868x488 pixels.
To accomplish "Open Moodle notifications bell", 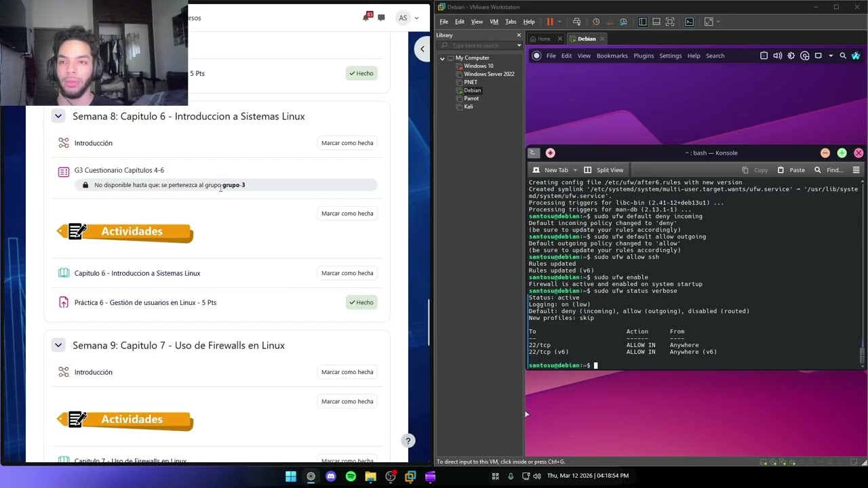I will (366, 18).
